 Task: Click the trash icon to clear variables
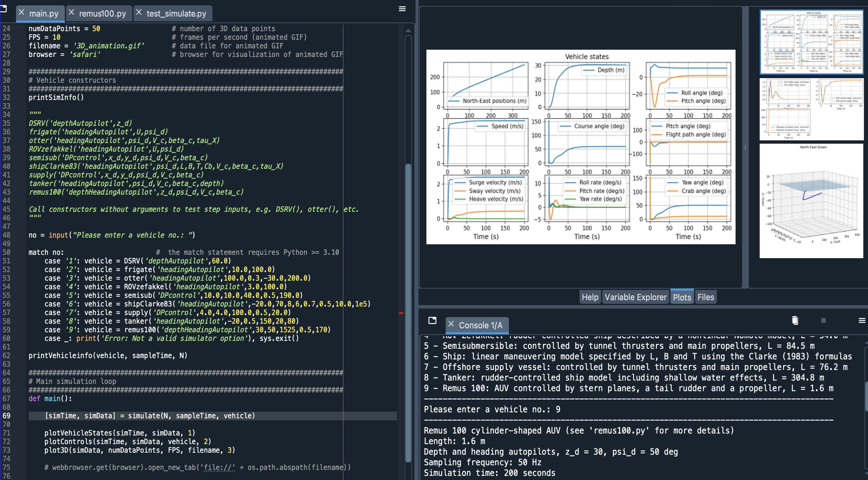[x=795, y=320]
